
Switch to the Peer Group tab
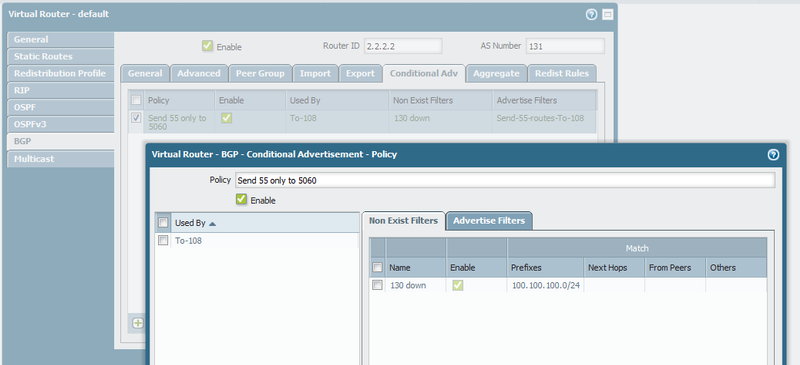click(x=260, y=74)
